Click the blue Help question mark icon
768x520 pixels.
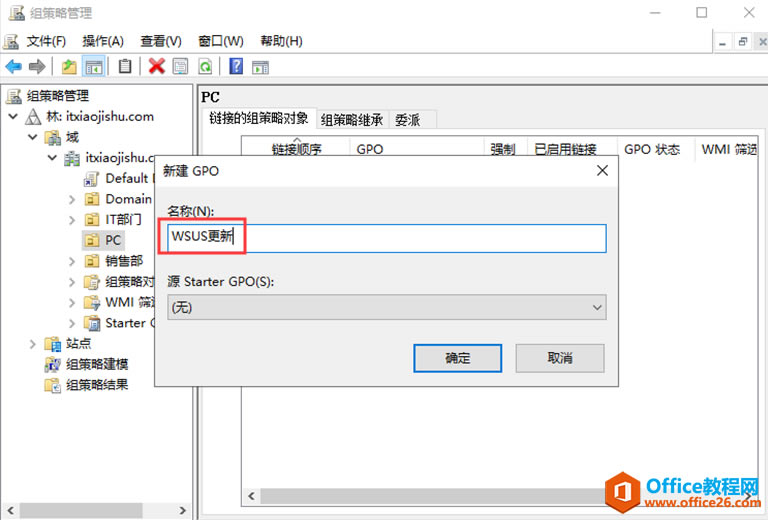tap(236, 66)
